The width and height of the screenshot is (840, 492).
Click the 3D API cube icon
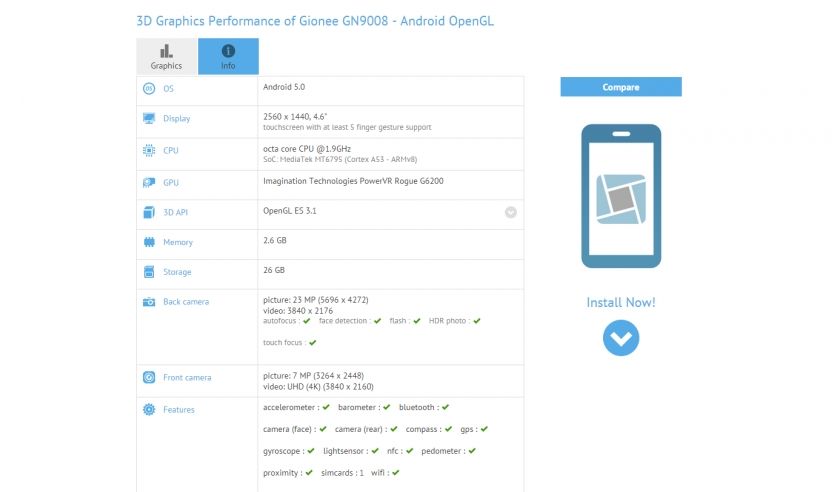point(149,212)
